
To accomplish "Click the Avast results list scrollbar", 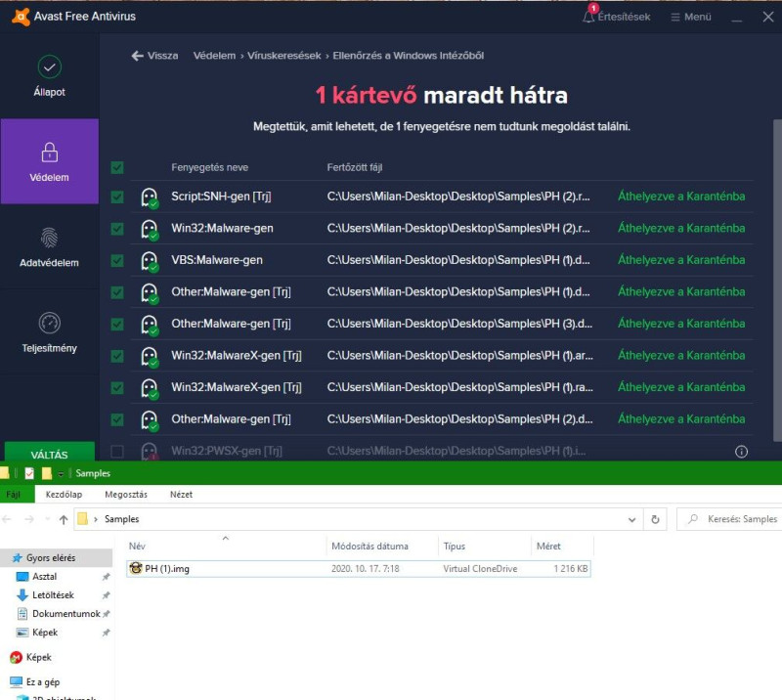I will point(777,280).
